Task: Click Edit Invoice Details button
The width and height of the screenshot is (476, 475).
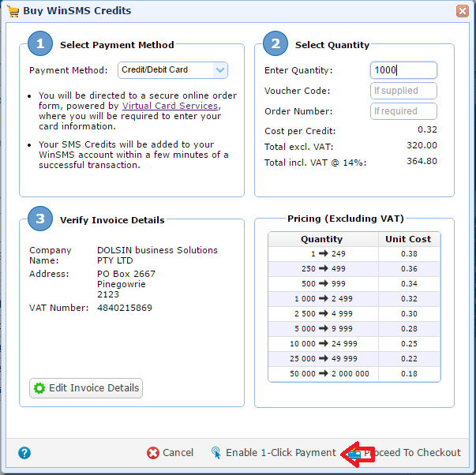Action: 86,388
